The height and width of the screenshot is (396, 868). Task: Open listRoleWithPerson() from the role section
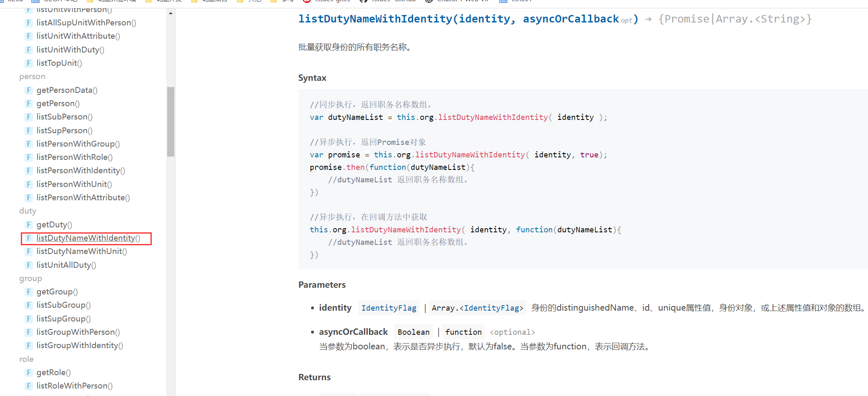(x=74, y=386)
